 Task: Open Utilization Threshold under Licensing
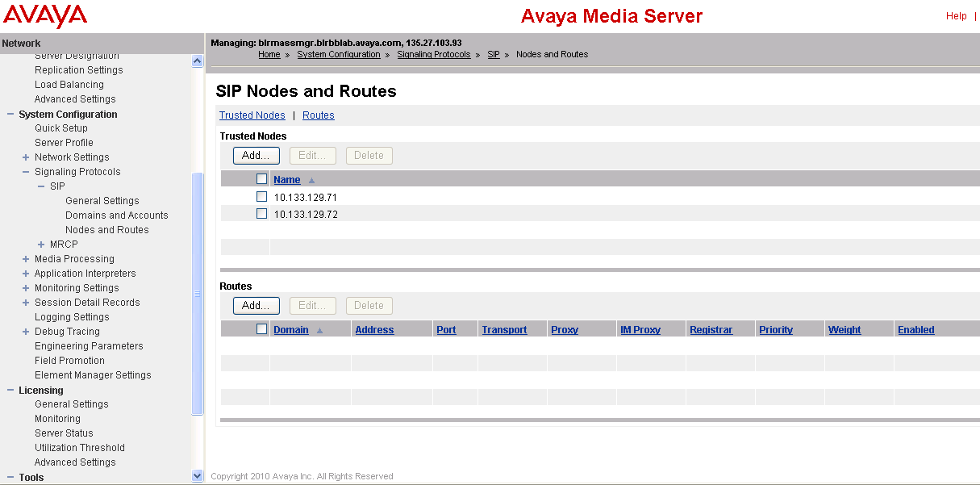click(80, 448)
